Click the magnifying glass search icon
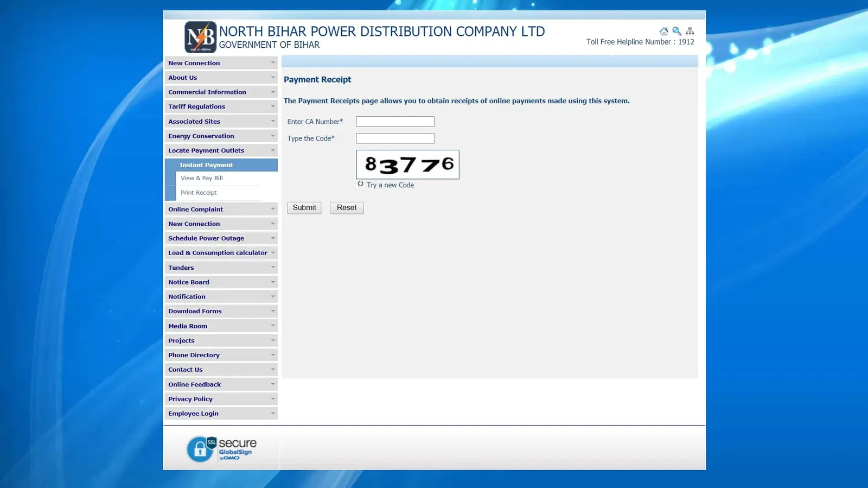This screenshot has height=488, width=868. tap(676, 31)
